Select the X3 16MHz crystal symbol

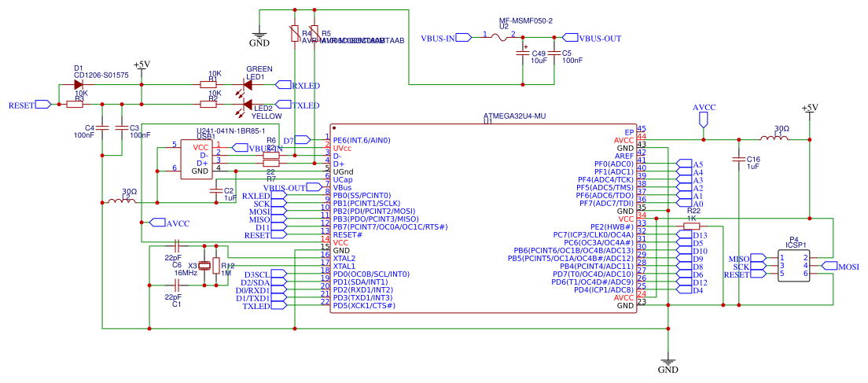click(x=204, y=265)
